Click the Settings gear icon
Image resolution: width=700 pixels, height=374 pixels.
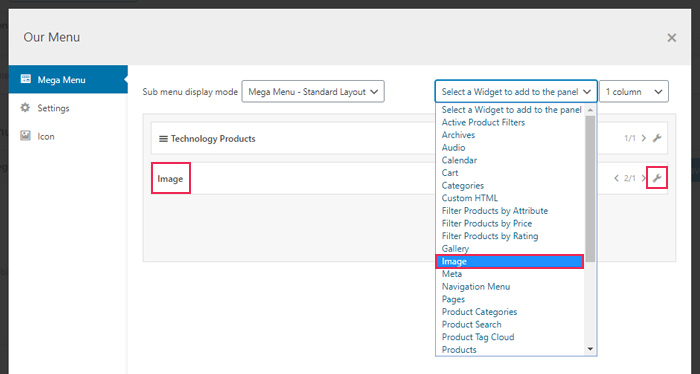25,108
